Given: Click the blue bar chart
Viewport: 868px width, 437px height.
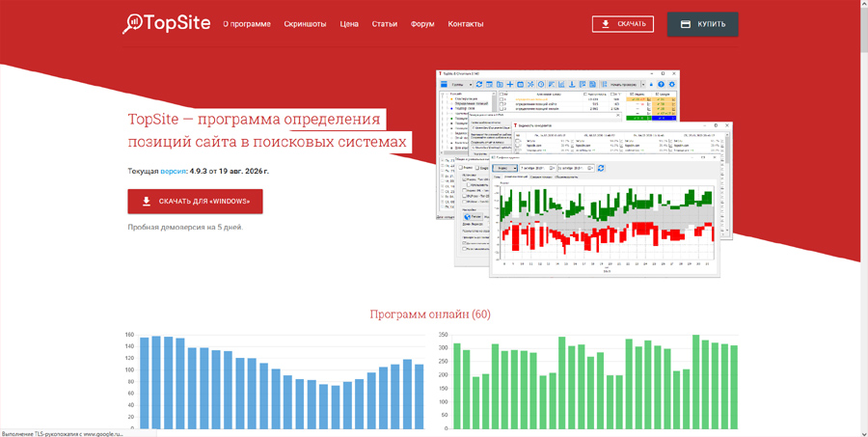Looking at the screenshot, I should (275, 381).
